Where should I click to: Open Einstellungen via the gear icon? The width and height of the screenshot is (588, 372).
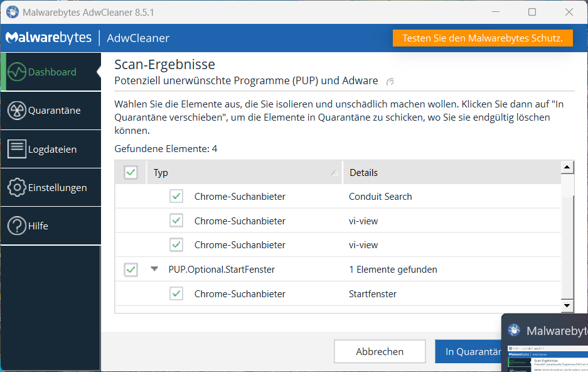(17, 187)
